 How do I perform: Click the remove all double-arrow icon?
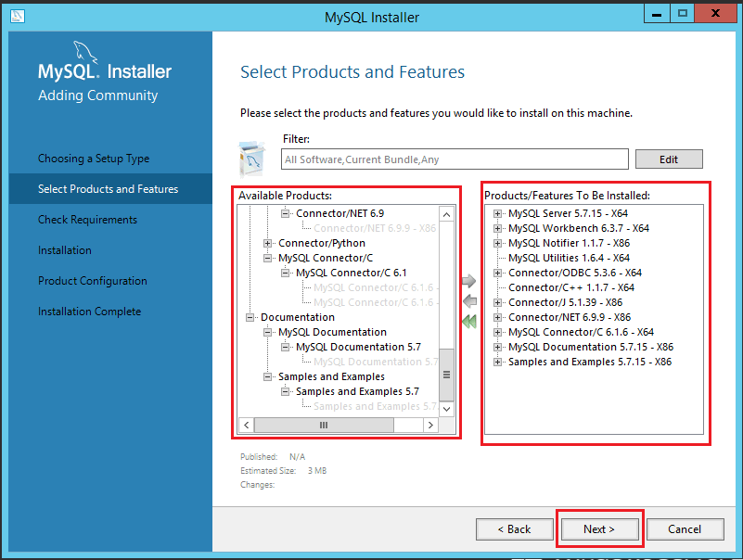coord(469,322)
